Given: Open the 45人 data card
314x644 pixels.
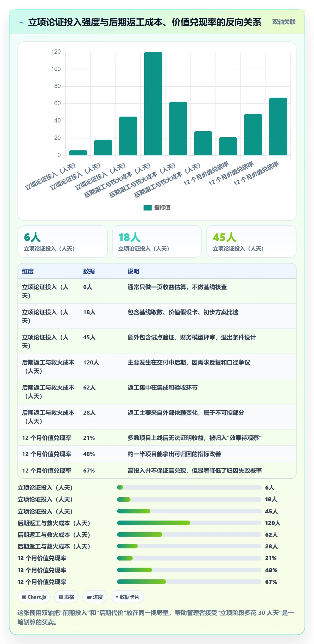Looking at the screenshot, I should point(251,241).
